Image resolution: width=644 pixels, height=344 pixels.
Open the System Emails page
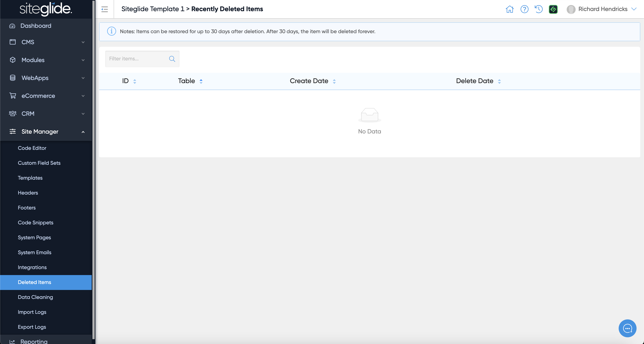pyautogui.click(x=34, y=252)
